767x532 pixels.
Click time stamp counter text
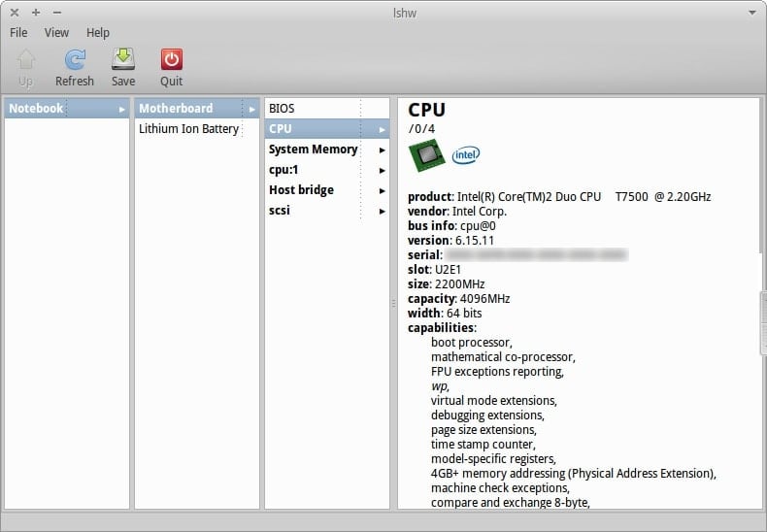pos(484,445)
